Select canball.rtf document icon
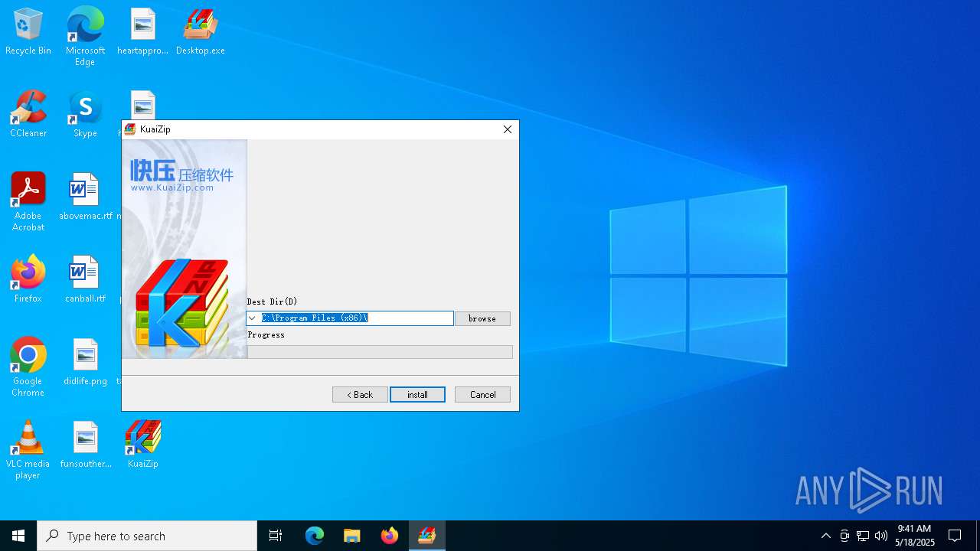This screenshot has width=980, height=551. click(x=85, y=280)
